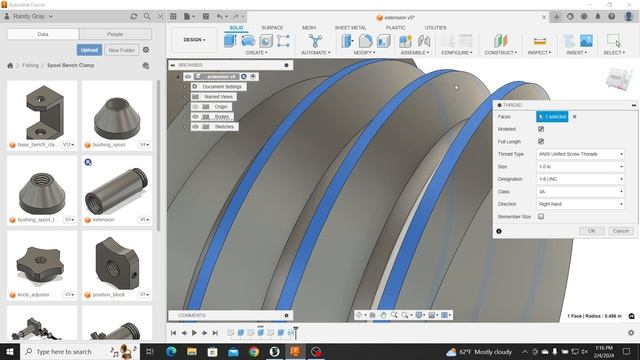
Task: Activate the radio button on extension component
Action: (x=253, y=77)
